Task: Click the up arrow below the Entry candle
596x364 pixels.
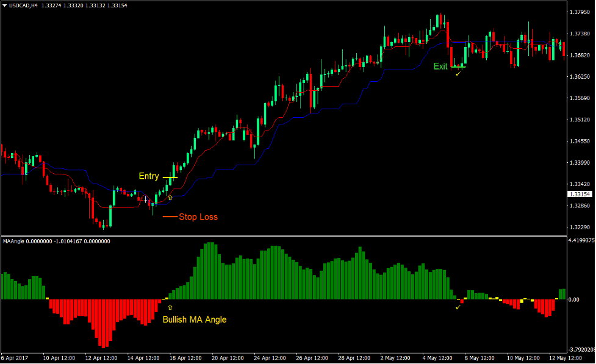Action: point(170,198)
